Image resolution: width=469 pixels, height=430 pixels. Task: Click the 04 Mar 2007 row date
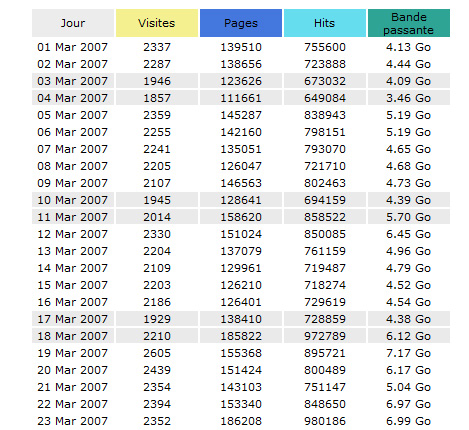coord(73,98)
